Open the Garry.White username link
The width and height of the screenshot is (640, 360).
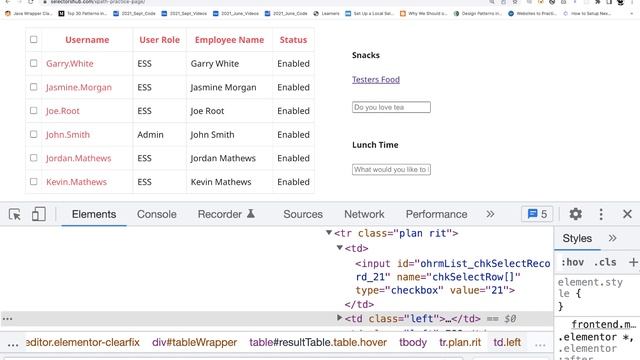coord(70,64)
